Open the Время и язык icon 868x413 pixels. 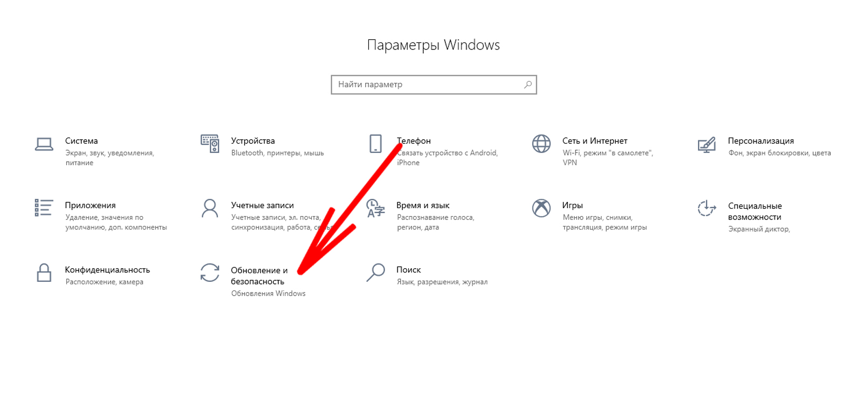click(x=375, y=208)
